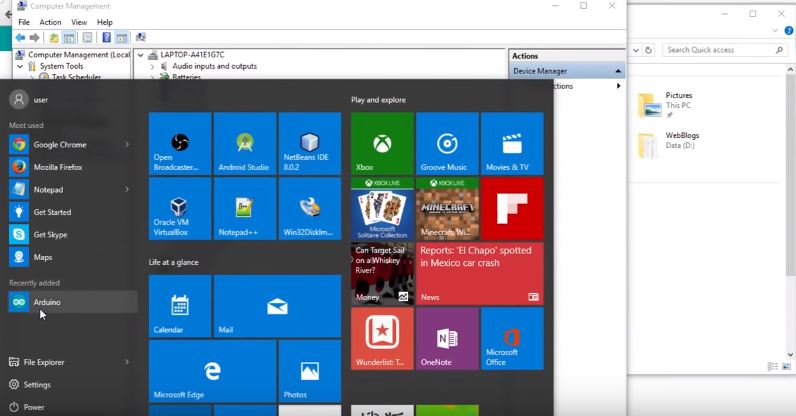Screen dimensions: 796x416
Task: Launch the Wunderlist tile
Action: coord(382,339)
